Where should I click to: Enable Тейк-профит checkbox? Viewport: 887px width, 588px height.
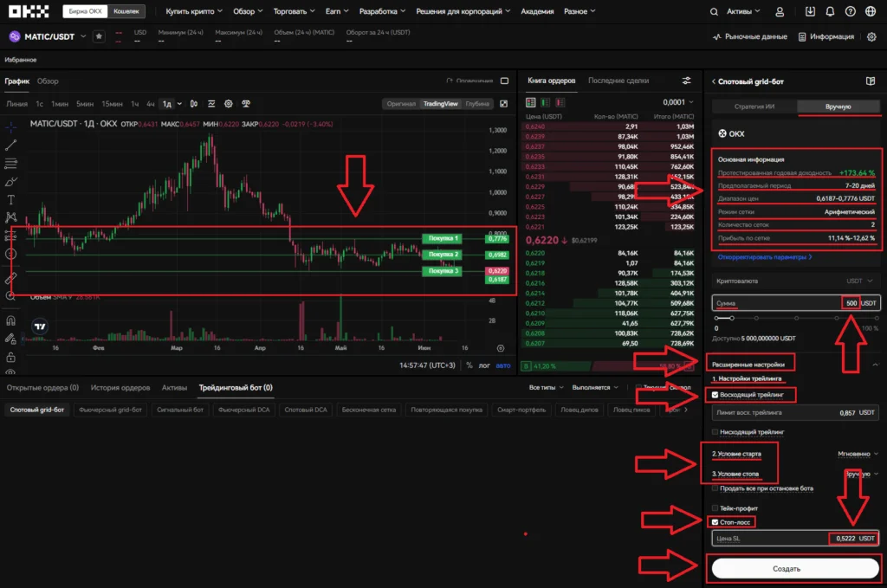715,508
